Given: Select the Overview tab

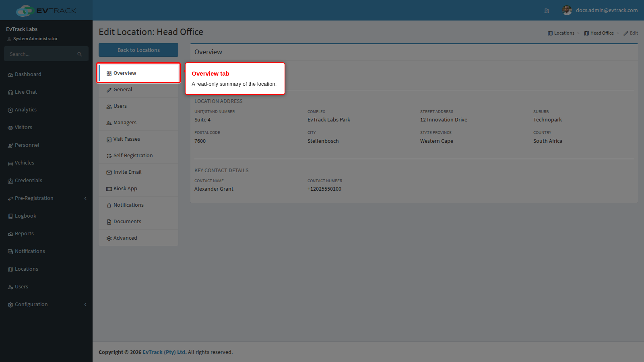Looking at the screenshot, I should pyautogui.click(x=138, y=73).
